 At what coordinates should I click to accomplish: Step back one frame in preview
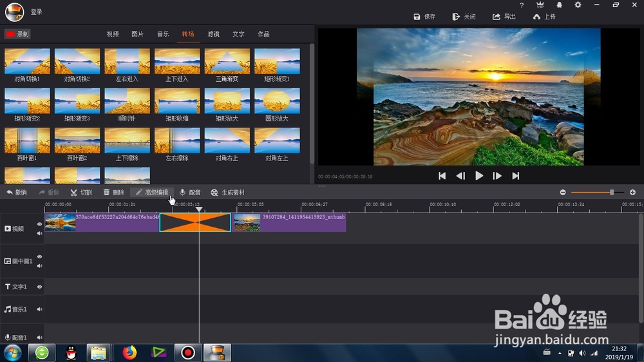click(x=460, y=176)
